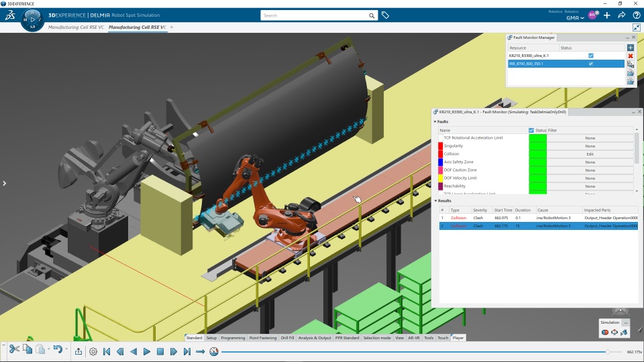Click the Paste icon

point(40,349)
